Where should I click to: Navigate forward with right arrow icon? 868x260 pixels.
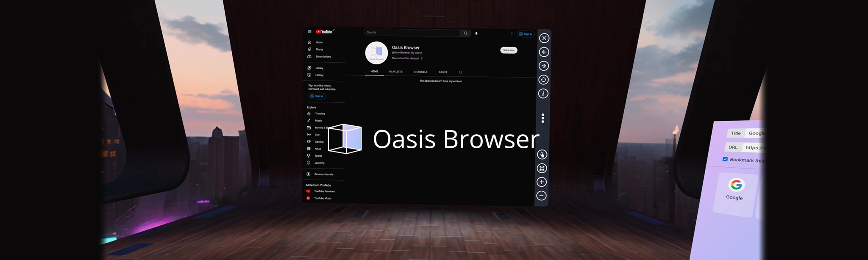point(544,66)
